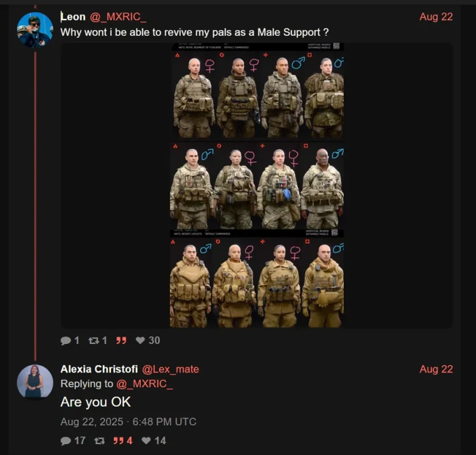The width and height of the screenshot is (476, 455).
Task: Click the quote icon on Leon's tweet
Action: [x=121, y=341]
